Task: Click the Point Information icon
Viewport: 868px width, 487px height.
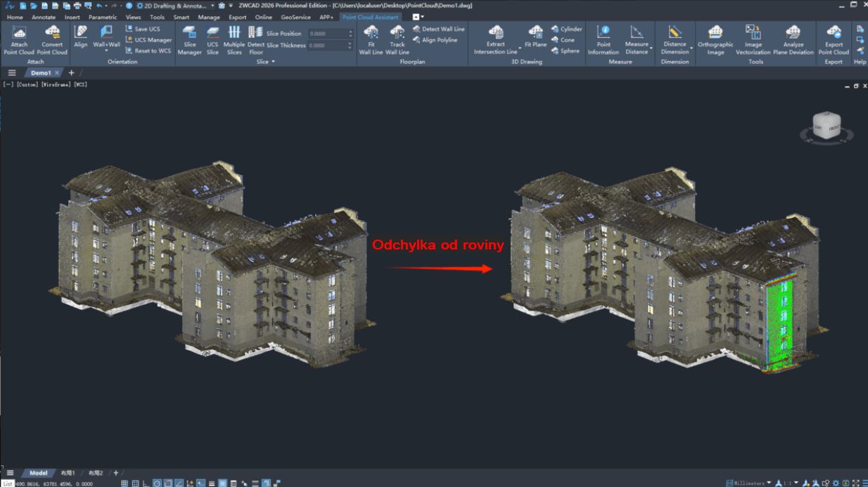Action: tap(604, 39)
